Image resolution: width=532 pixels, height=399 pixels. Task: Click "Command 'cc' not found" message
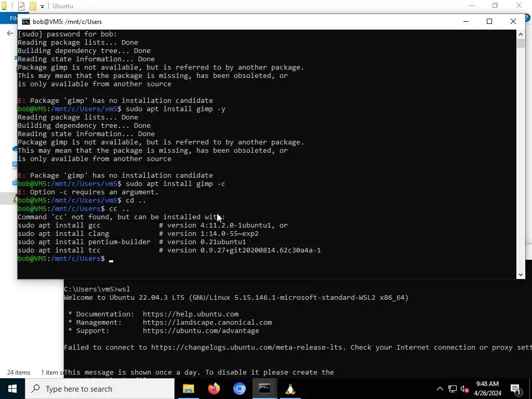point(121,217)
